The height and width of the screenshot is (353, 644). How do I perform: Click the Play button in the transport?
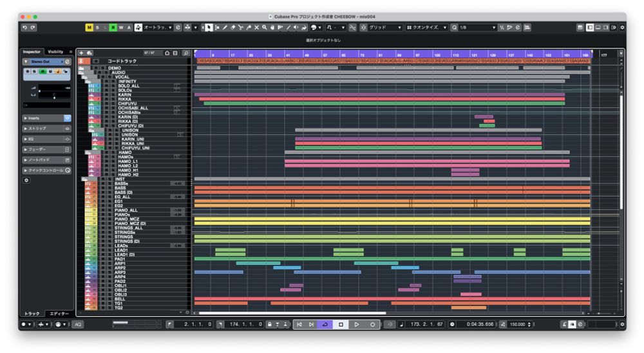coord(357,324)
